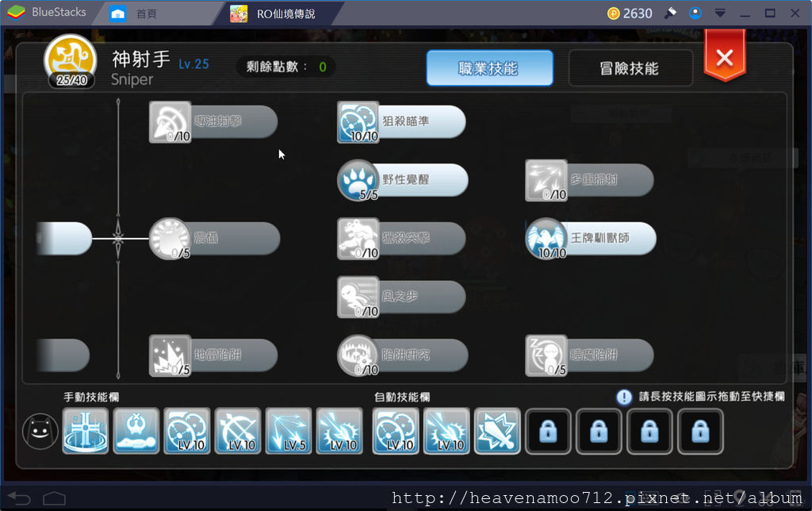Select the 獵殺突擊 beast skill icon
This screenshot has width=812, height=511.
point(358,238)
